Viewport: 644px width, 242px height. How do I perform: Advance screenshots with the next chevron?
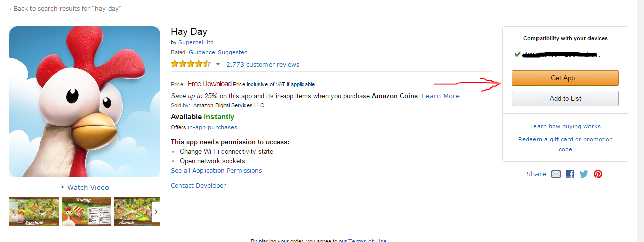click(156, 212)
